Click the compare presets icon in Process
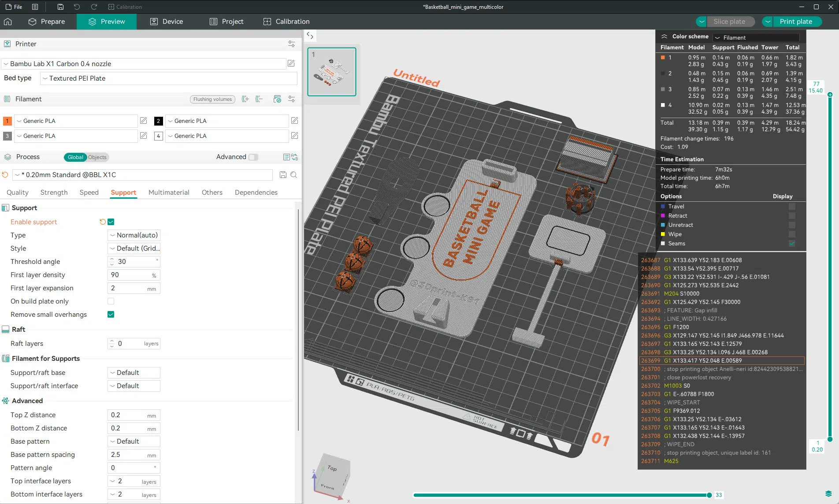Image resolution: width=839 pixels, height=504 pixels. [x=295, y=157]
